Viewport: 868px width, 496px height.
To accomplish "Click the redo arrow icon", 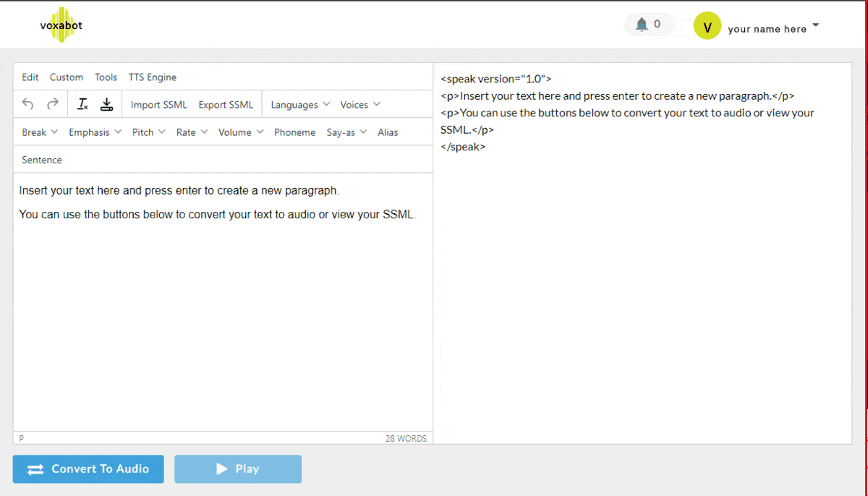I will point(53,104).
